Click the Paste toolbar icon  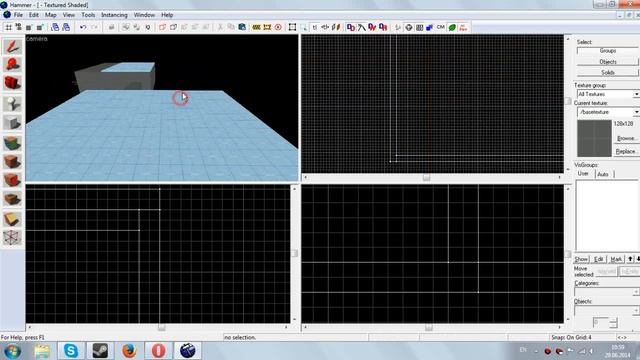point(242,27)
